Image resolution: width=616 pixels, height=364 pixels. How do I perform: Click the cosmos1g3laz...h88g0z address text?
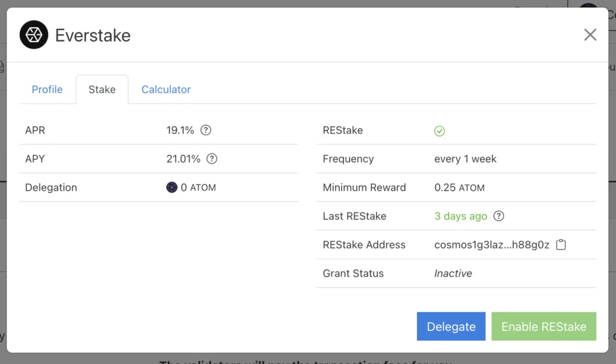[x=491, y=245]
